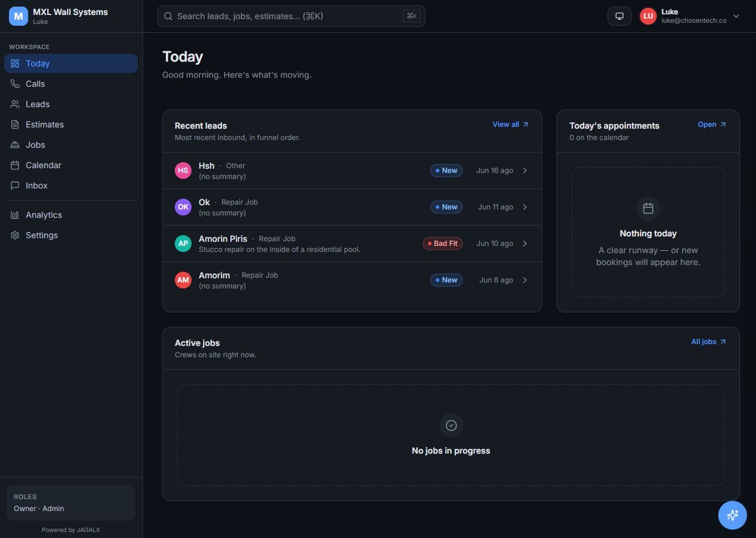The width and height of the screenshot is (756, 538).
Task: Click luke@chosentech.co email text
Action: click(694, 20)
